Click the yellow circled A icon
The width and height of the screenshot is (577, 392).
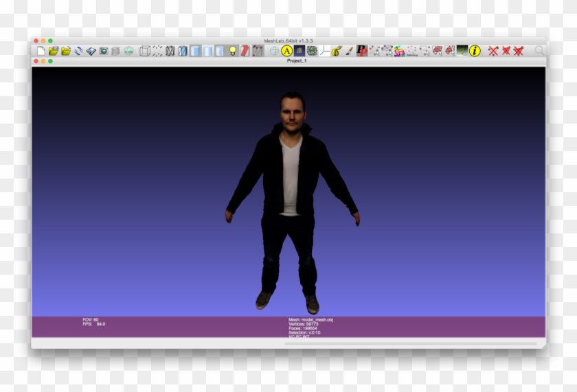tap(286, 51)
